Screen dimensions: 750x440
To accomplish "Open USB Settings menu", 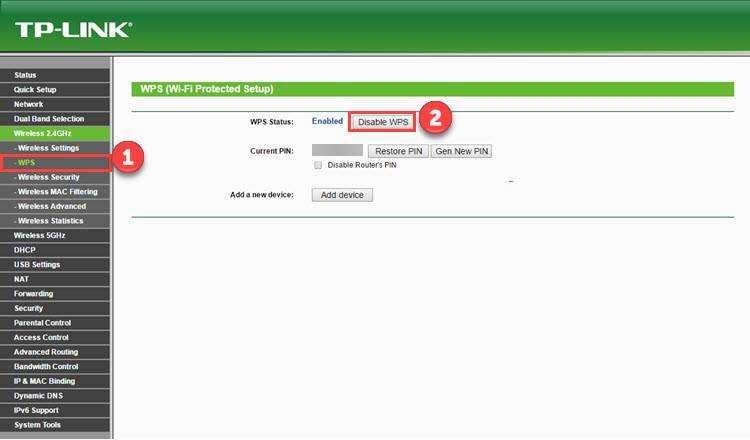I will [55, 264].
